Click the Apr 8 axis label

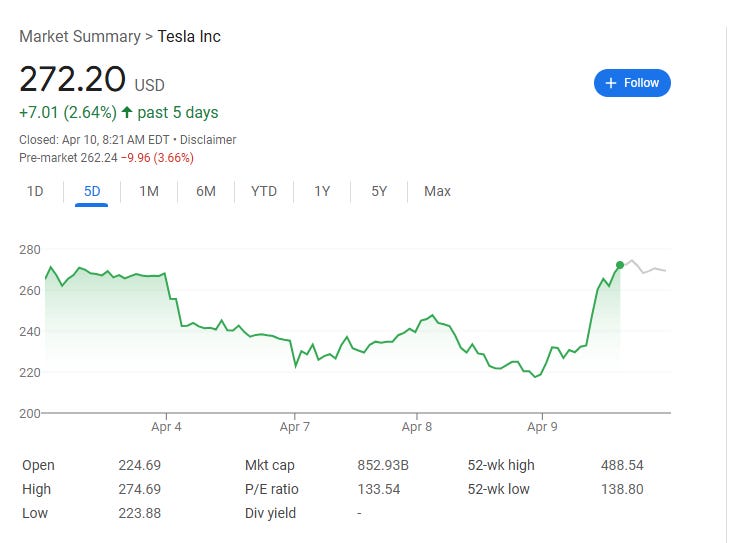point(417,427)
